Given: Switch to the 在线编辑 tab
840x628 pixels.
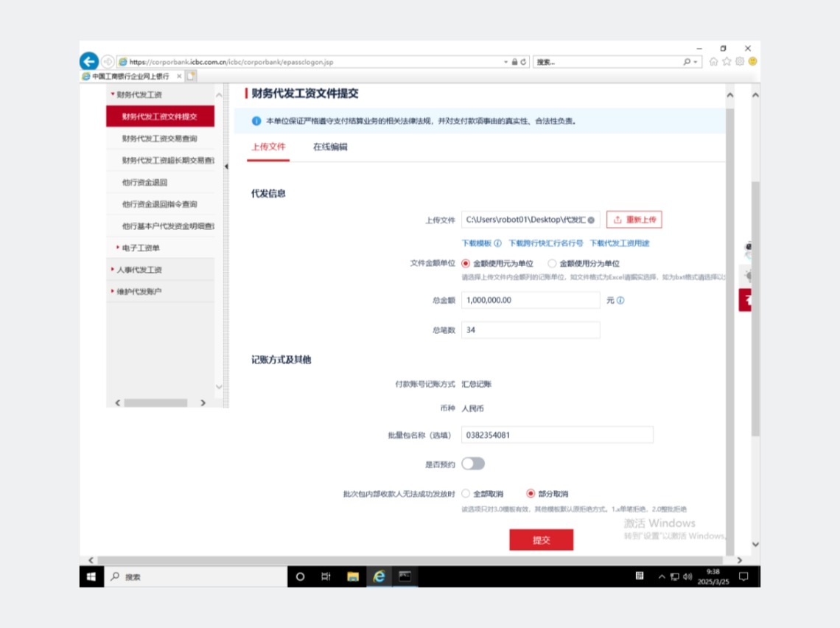Looking at the screenshot, I should (329, 147).
